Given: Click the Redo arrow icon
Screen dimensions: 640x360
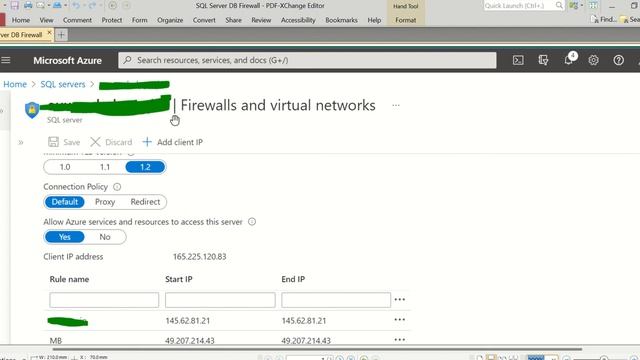Looking at the screenshot, I should pyautogui.click(x=92, y=5).
